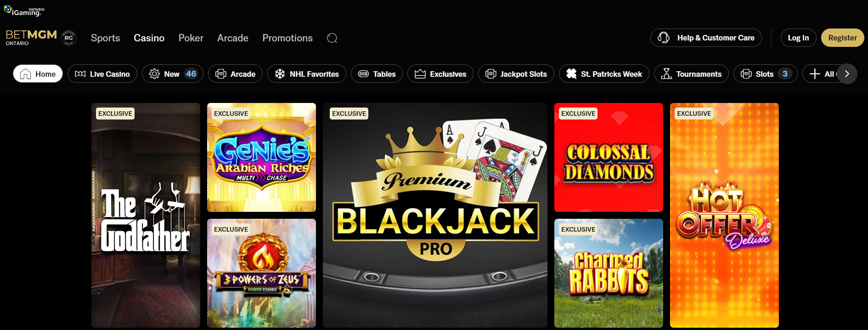Click the RG responsible gaming badge

(x=69, y=38)
